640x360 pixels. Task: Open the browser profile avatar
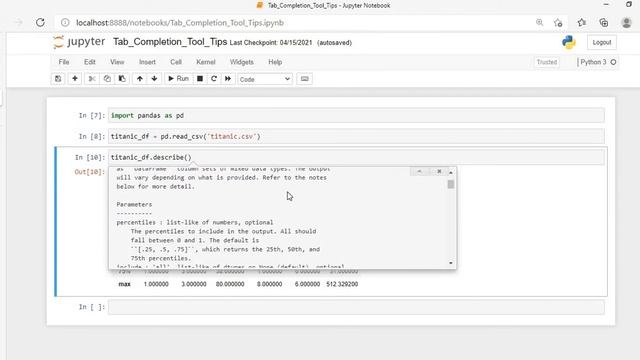click(627, 23)
